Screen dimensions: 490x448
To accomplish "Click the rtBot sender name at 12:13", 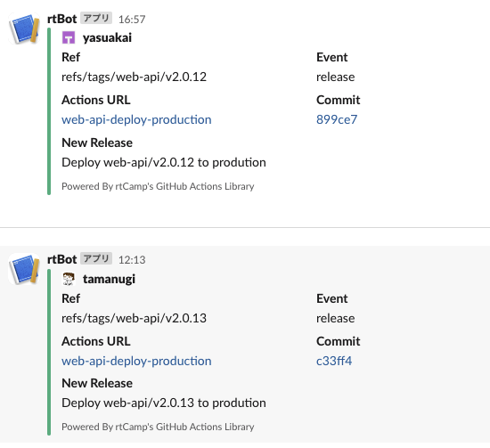I will click(61, 259).
